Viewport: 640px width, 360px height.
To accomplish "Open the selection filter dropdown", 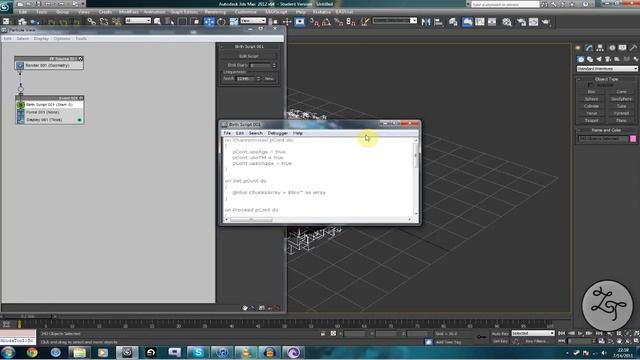I will tap(138, 20).
